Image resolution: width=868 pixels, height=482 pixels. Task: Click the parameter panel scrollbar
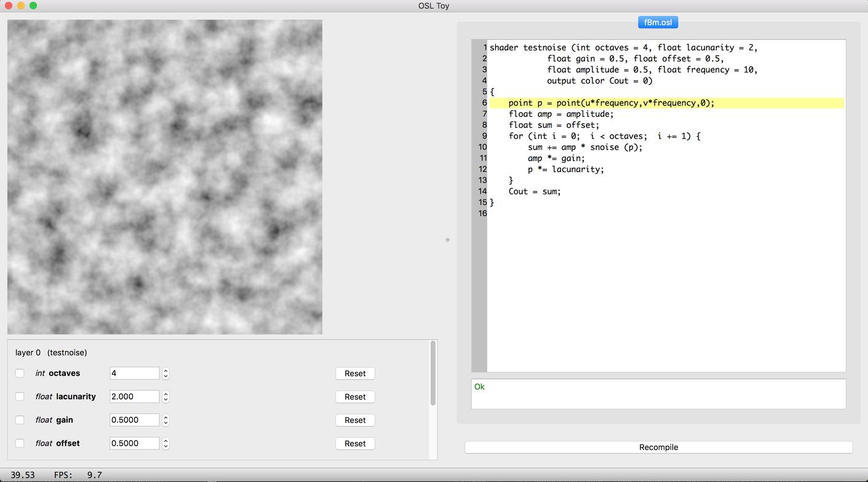[433, 374]
